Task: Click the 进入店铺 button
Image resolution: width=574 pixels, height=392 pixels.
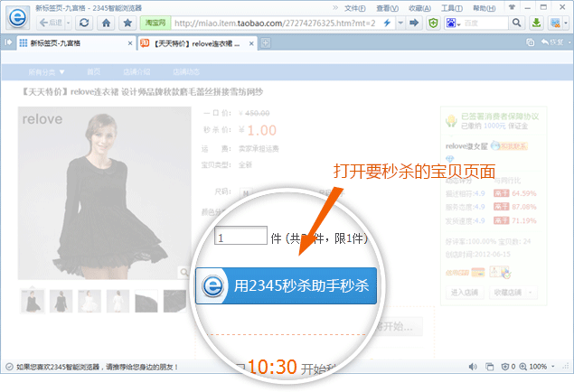Action: (x=465, y=293)
